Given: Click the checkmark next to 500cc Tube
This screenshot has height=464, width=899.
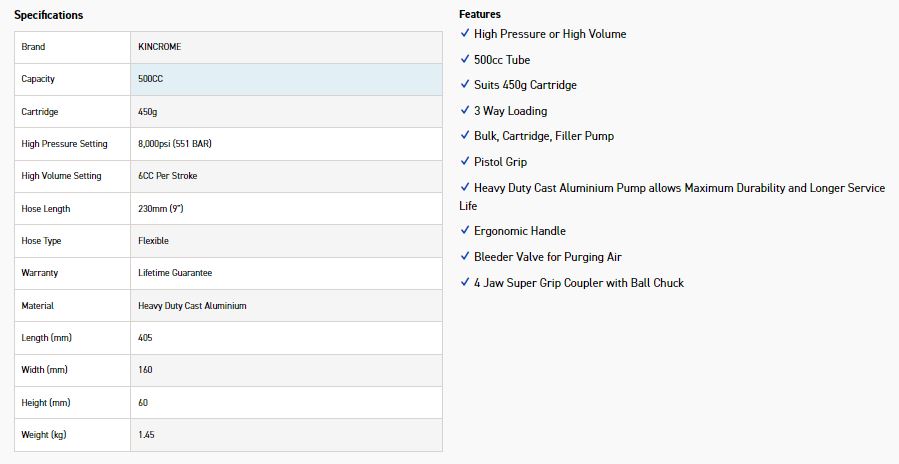Looking at the screenshot, I should click(465, 60).
